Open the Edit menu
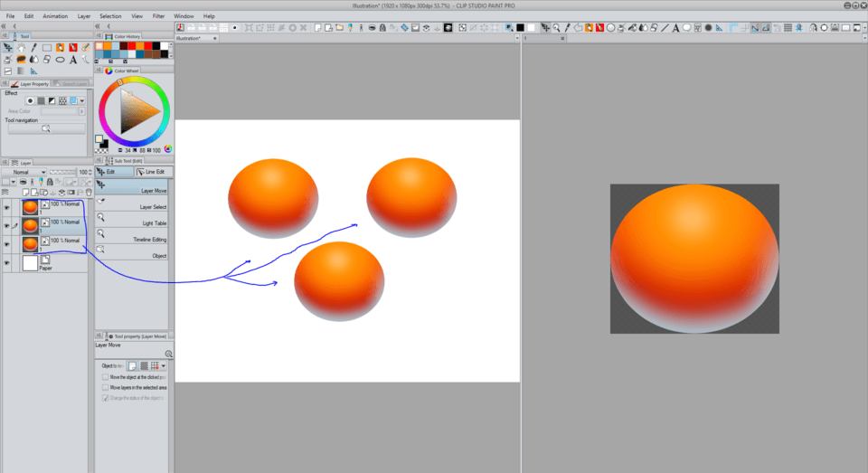This screenshot has width=868, height=473. tap(29, 16)
